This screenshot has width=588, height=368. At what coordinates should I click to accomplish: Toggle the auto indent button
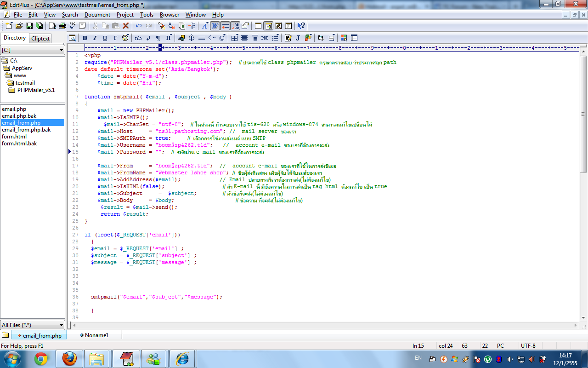coord(225,26)
